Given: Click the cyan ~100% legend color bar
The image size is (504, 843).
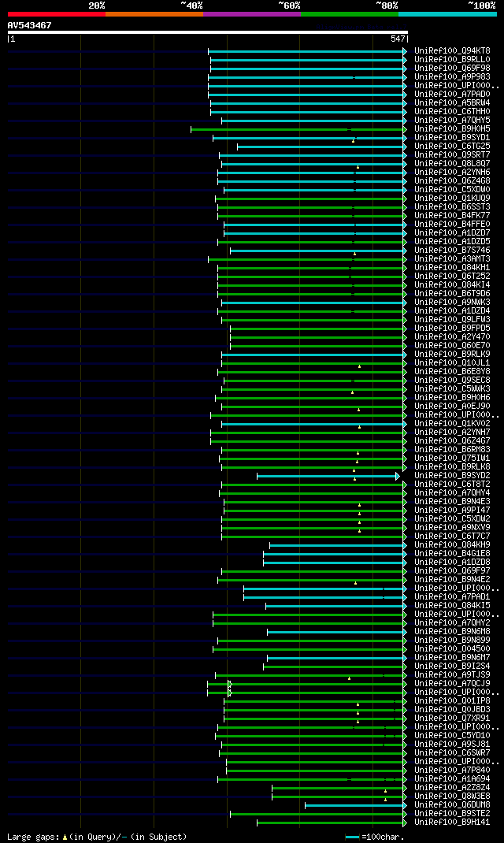Looking at the screenshot, I should (x=447, y=14).
